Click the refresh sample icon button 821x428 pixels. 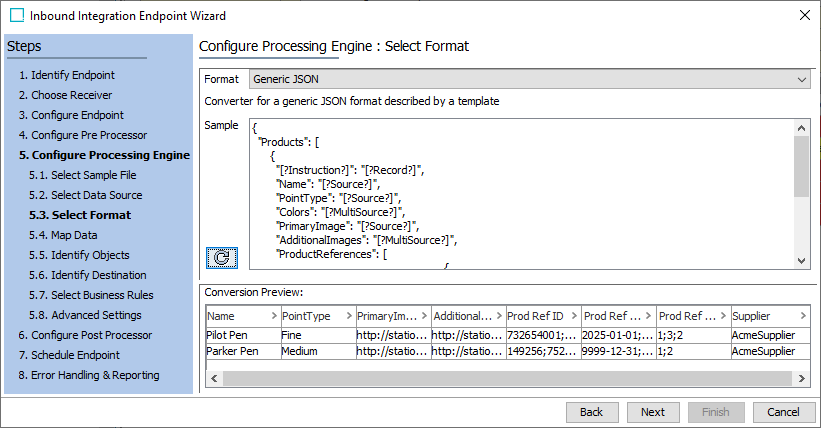[221, 257]
